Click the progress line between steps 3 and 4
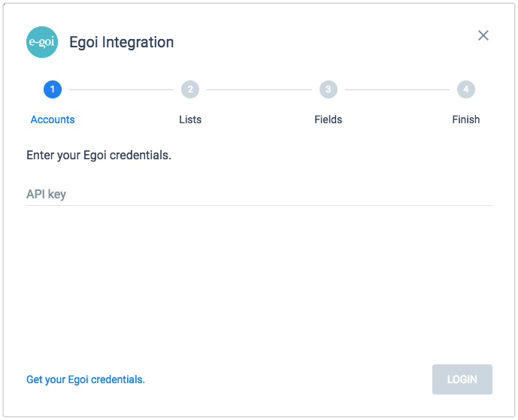518x420 pixels. [397, 89]
